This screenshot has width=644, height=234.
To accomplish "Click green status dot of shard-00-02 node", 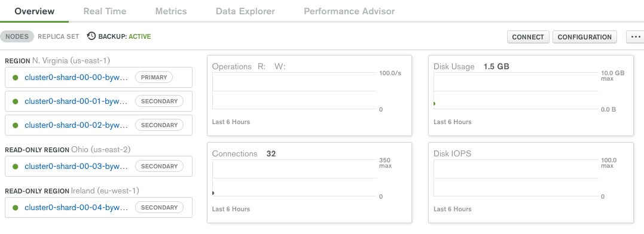I will [x=15, y=125].
